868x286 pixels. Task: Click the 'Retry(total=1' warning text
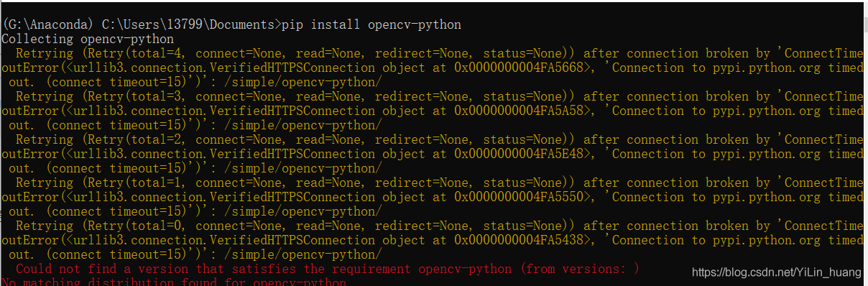136,183
